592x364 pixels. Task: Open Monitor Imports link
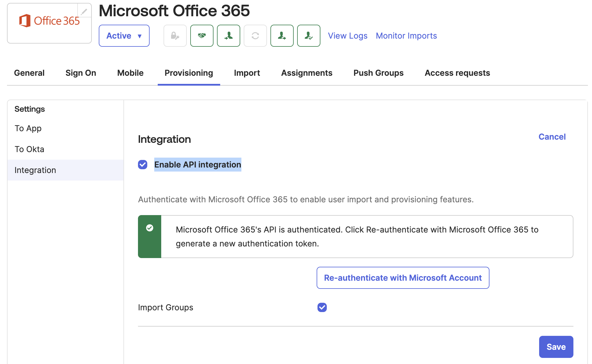[406, 36]
